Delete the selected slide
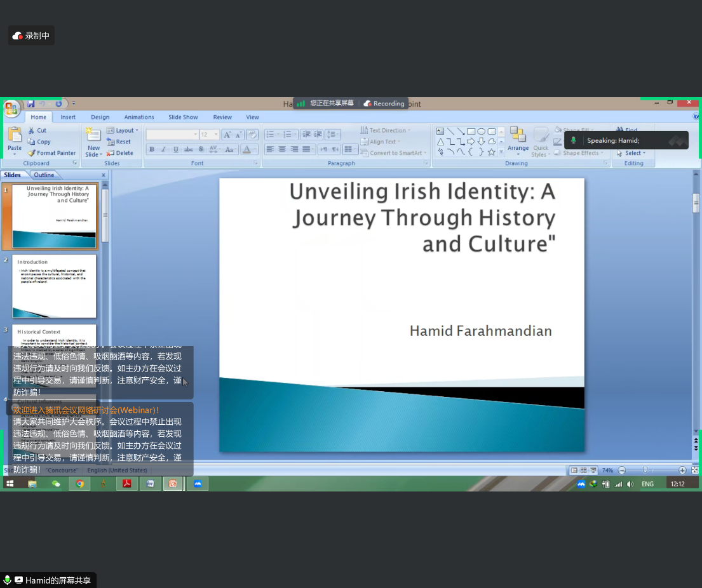The height and width of the screenshot is (588, 702). click(120, 153)
